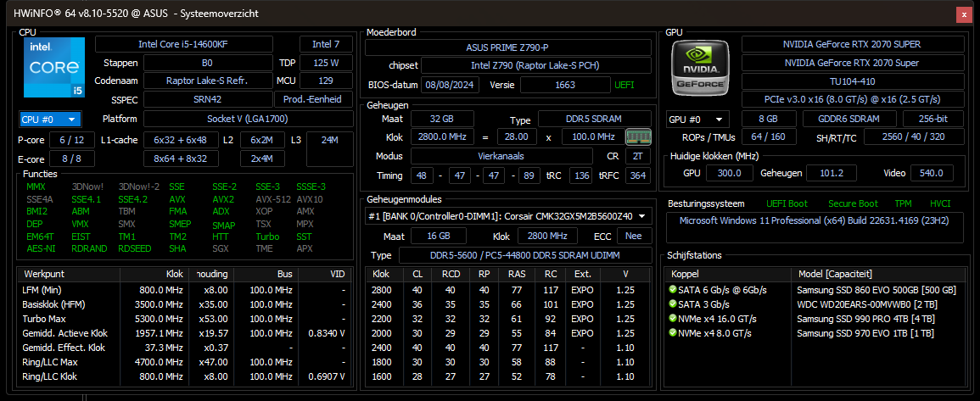Click the UEFI Boot status label
This screenshot has height=401, width=980.
(x=787, y=203)
